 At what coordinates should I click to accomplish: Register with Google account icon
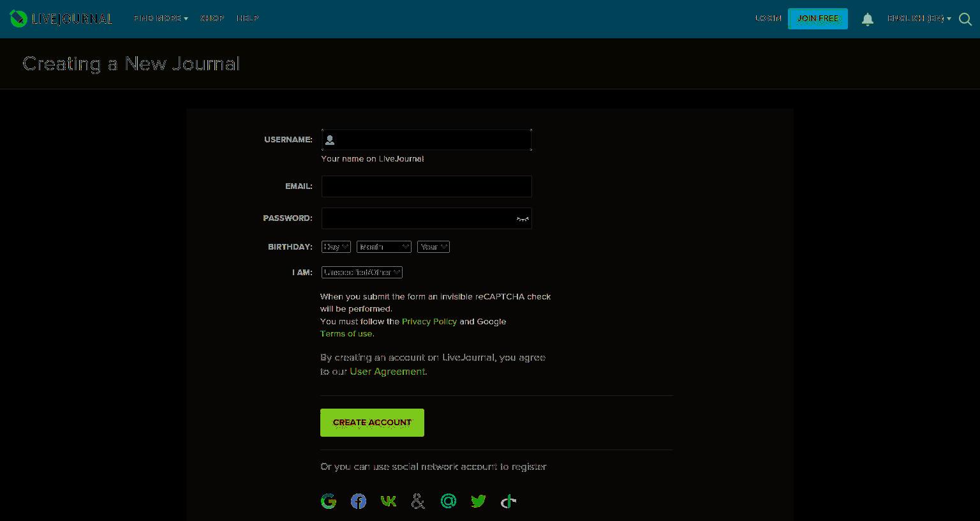click(329, 501)
